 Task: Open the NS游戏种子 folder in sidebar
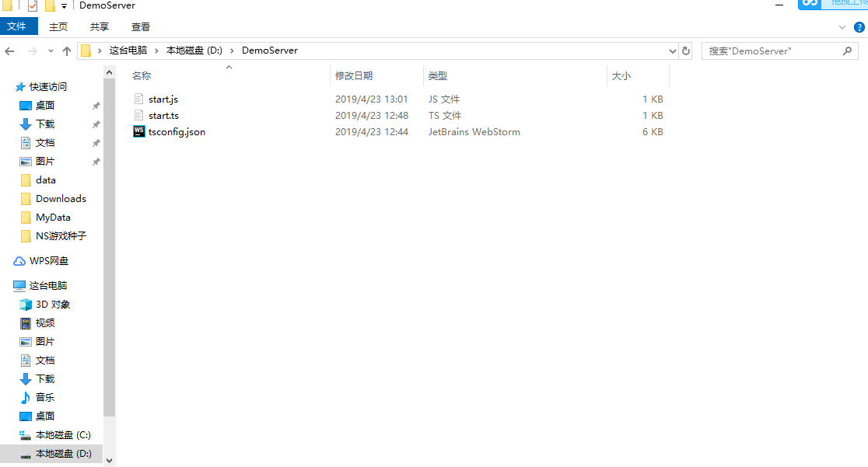pyautogui.click(x=61, y=236)
